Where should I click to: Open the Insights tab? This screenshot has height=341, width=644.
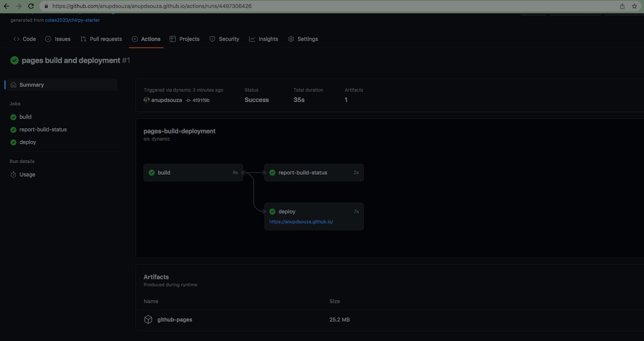click(264, 39)
